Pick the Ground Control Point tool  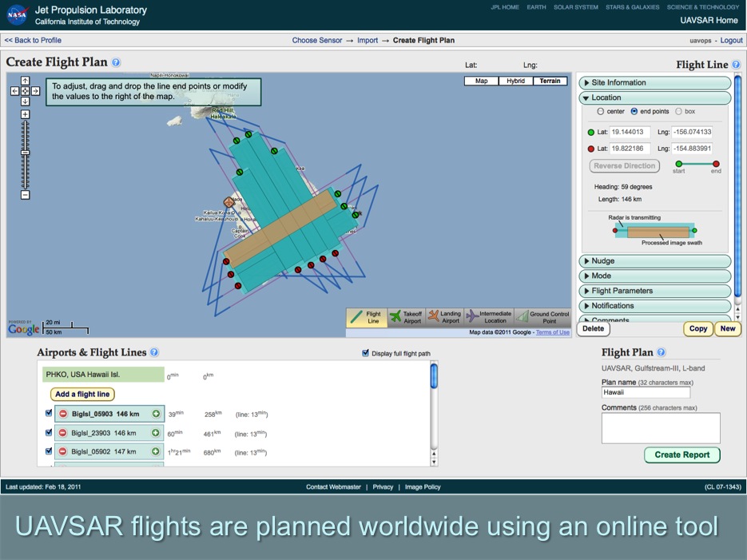point(542,317)
